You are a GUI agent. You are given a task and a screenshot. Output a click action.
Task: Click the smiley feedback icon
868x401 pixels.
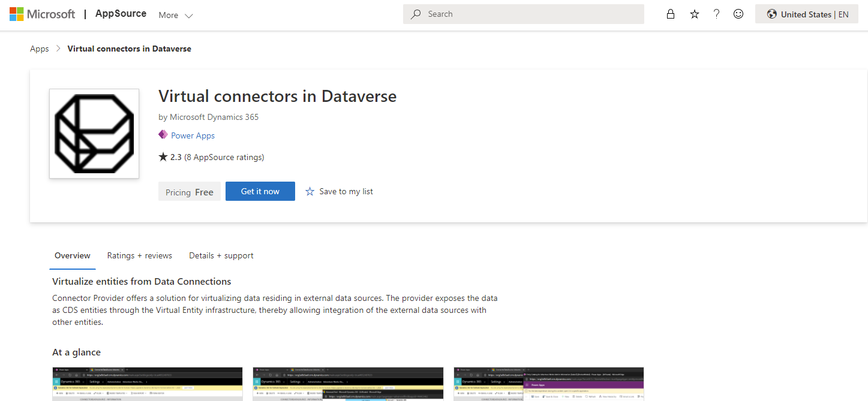tap(738, 14)
